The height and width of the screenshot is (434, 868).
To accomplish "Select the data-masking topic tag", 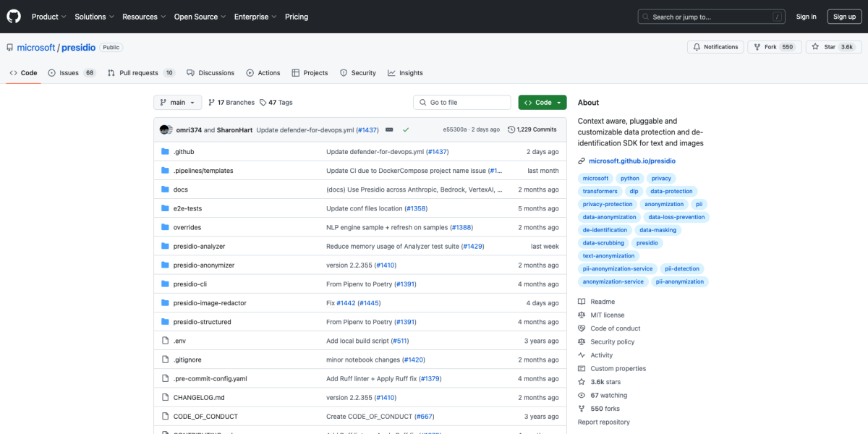I will click(x=658, y=230).
